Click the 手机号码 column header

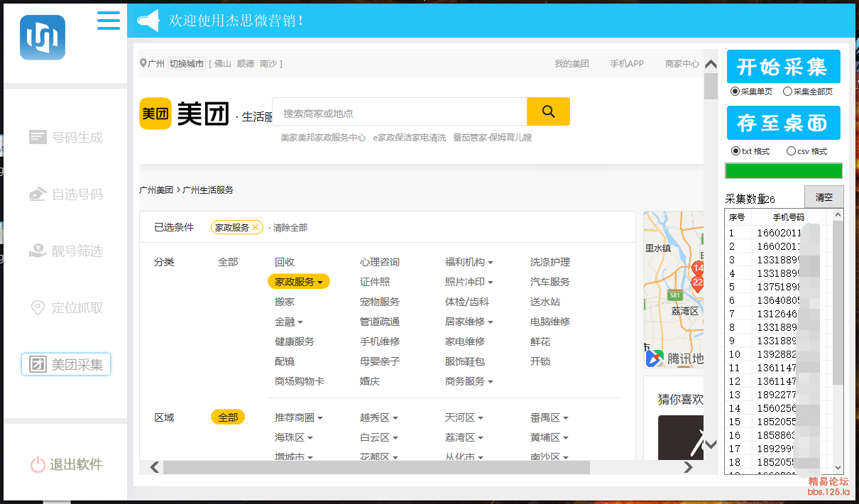(x=789, y=217)
